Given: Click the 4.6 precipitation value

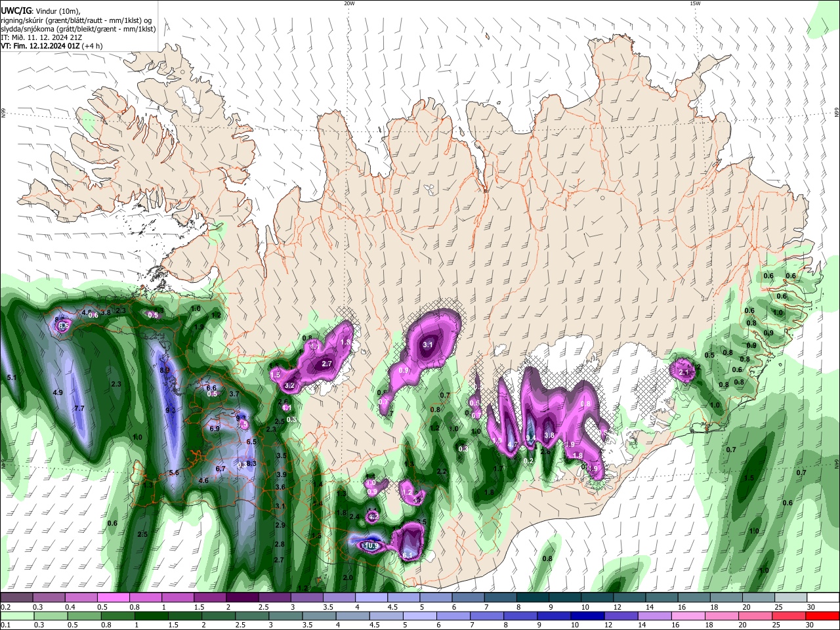Looking at the screenshot, I should point(203,480).
